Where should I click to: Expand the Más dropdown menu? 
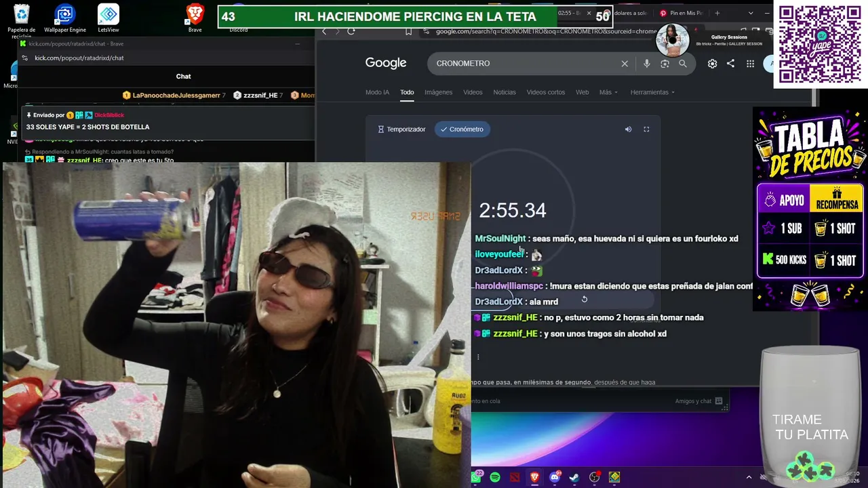[608, 92]
